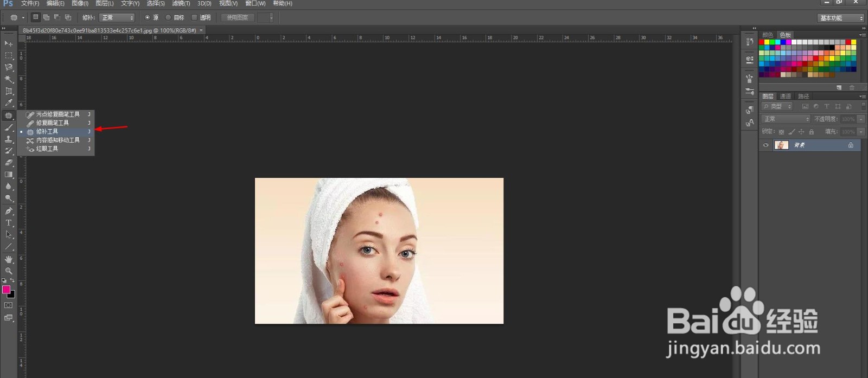Select the Blur tool

[x=9, y=187]
